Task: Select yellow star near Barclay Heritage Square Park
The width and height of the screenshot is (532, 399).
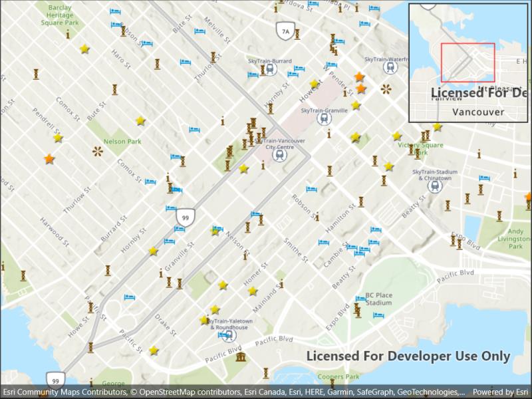Action: tap(84, 49)
